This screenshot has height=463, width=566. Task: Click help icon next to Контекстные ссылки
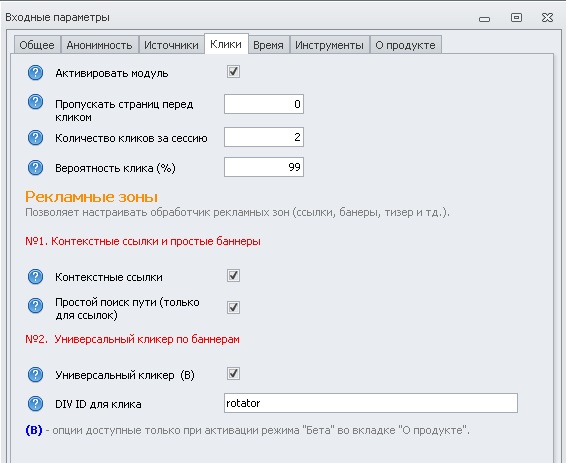[35, 276]
